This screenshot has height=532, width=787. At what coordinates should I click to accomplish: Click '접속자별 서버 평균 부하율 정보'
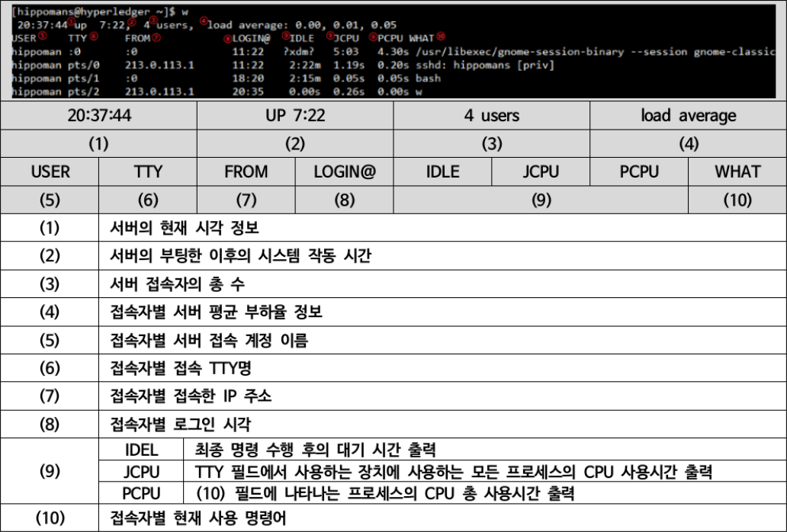pos(217,312)
